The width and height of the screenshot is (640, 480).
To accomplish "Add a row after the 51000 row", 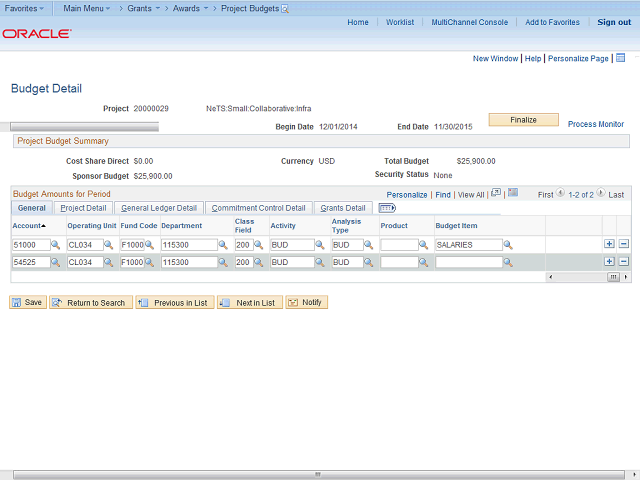I will (609, 244).
